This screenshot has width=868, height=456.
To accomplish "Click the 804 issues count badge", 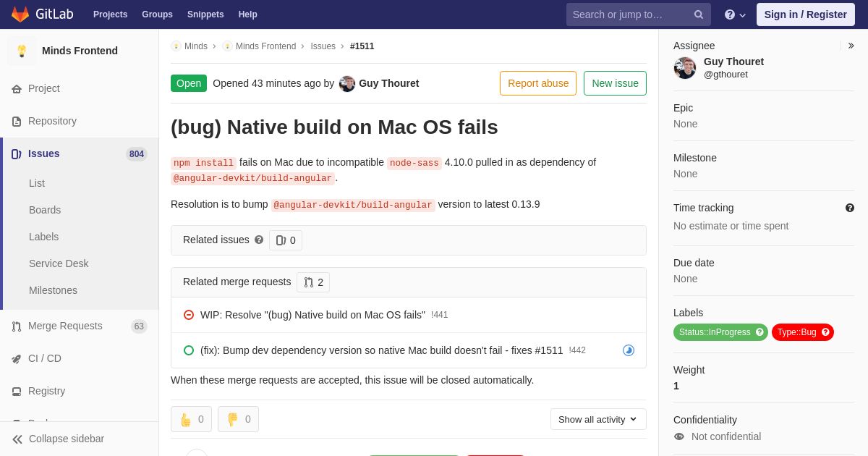I will click(x=137, y=153).
